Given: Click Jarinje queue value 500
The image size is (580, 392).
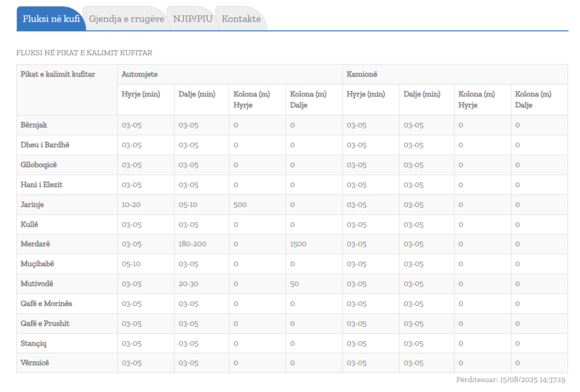Looking at the screenshot, I should point(240,205).
